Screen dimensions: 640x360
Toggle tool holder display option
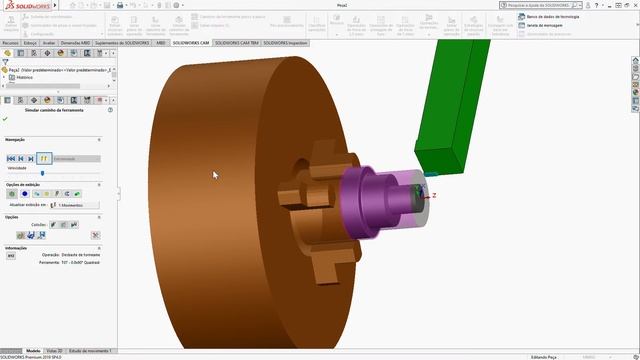coord(37,194)
